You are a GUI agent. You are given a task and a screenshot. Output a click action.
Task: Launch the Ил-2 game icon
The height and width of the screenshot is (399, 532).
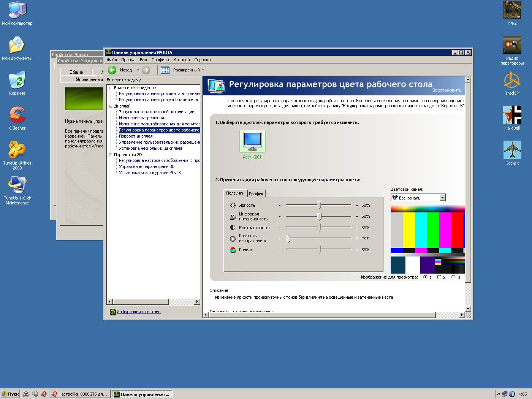[512, 10]
